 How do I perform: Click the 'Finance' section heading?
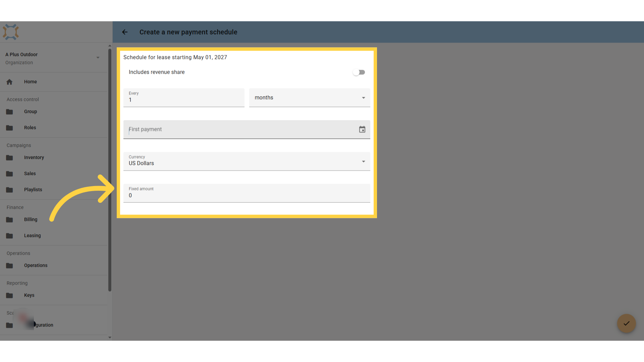coord(15,207)
